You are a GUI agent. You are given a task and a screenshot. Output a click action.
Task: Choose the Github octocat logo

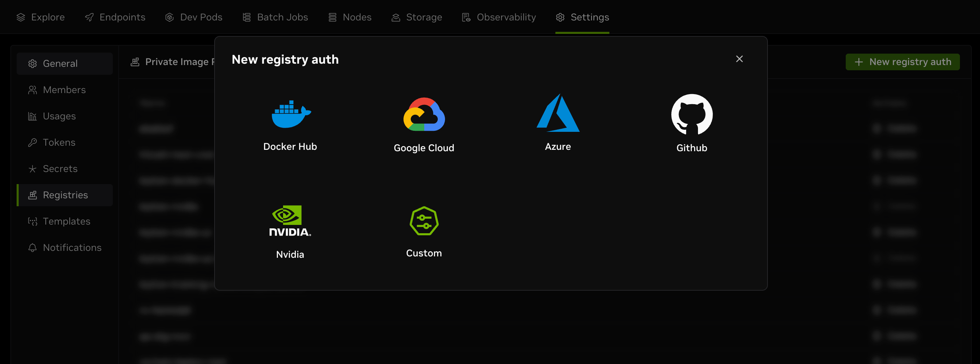(x=692, y=114)
